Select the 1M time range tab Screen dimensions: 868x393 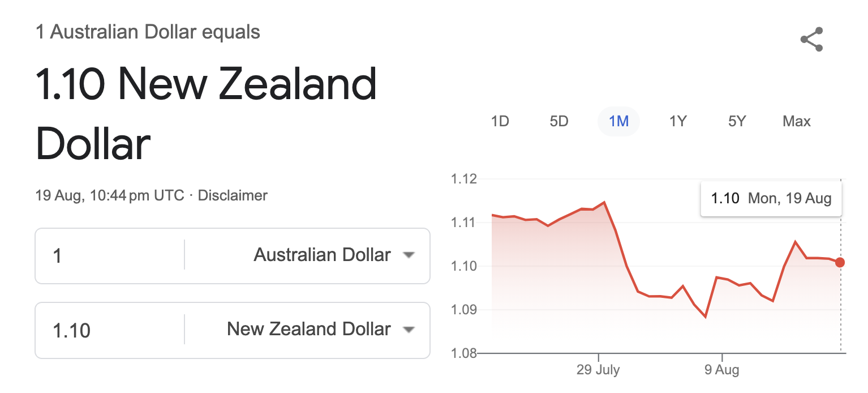tap(618, 121)
